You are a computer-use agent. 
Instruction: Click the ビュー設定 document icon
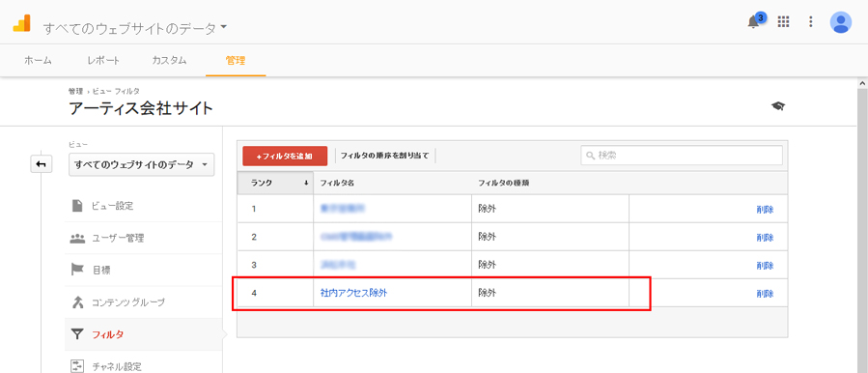(77, 206)
